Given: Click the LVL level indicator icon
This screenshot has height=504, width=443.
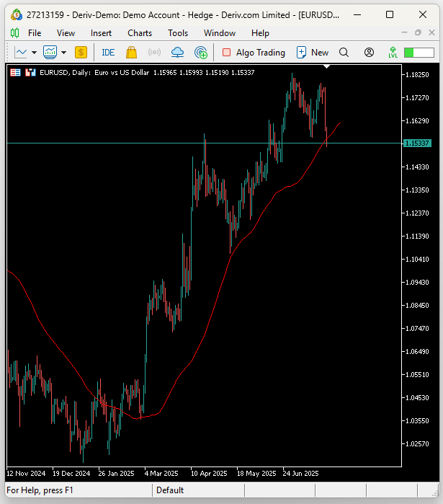Looking at the screenshot, I should point(393,53).
